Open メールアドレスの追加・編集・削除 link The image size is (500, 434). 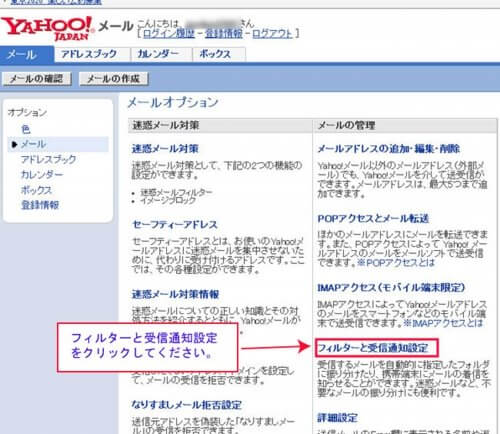(x=389, y=148)
